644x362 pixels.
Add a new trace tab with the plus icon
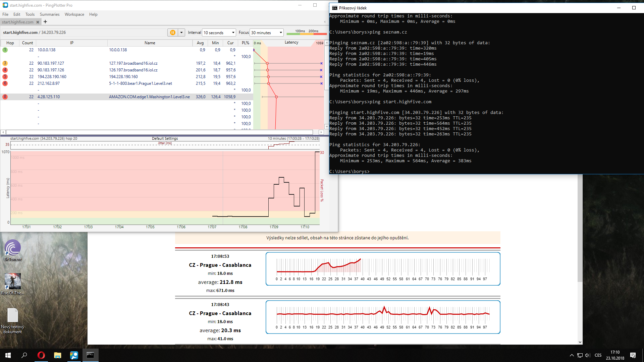45,22
